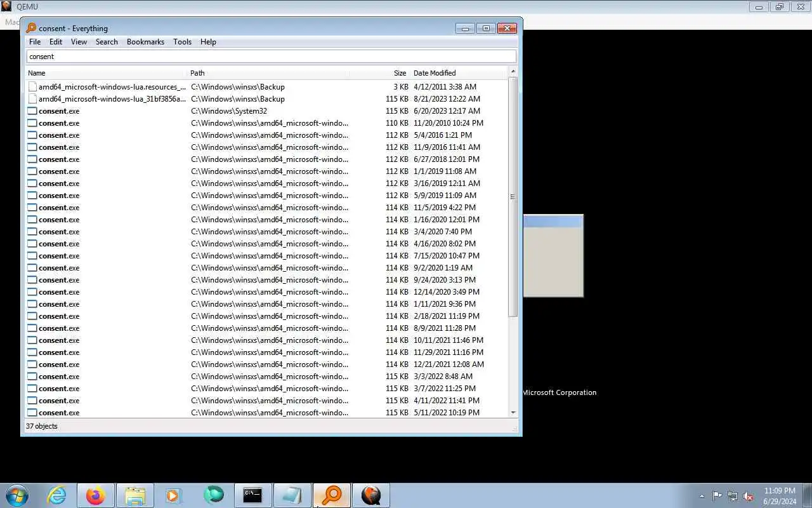Click exe icon of consent.exe dated 3/4/2020

pyautogui.click(x=32, y=231)
